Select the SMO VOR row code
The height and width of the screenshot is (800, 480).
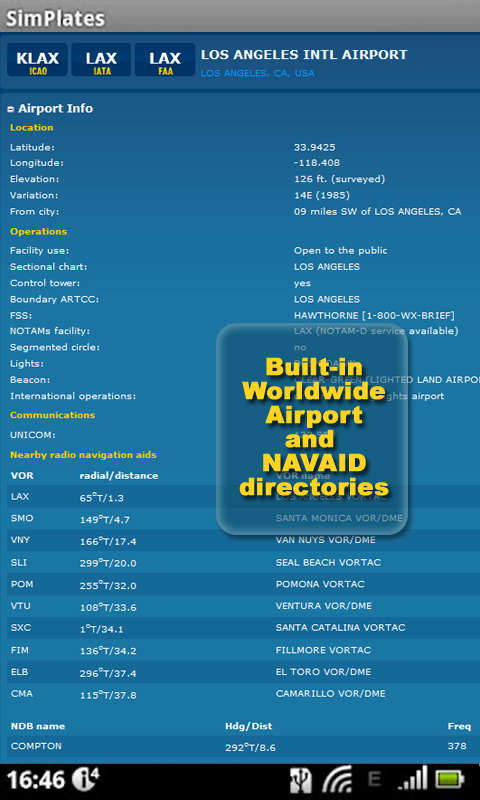coord(22,518)
